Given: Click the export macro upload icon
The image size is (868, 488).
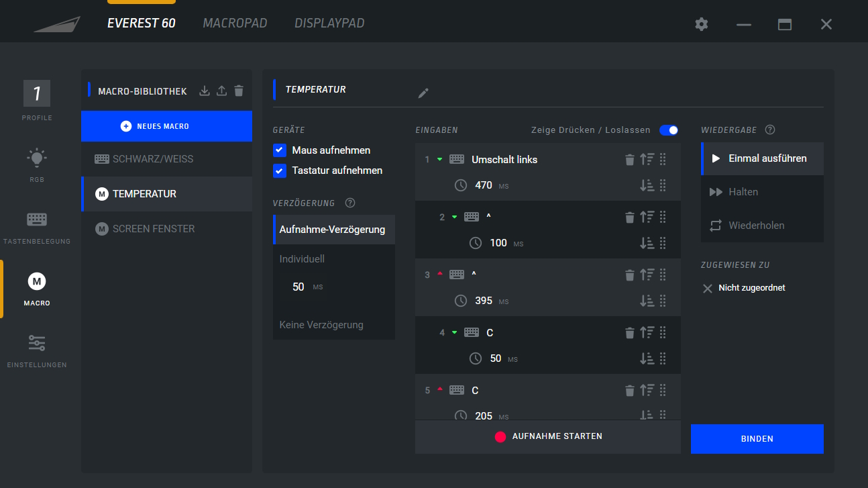Looking at the screenshot, I should [222, 91].
